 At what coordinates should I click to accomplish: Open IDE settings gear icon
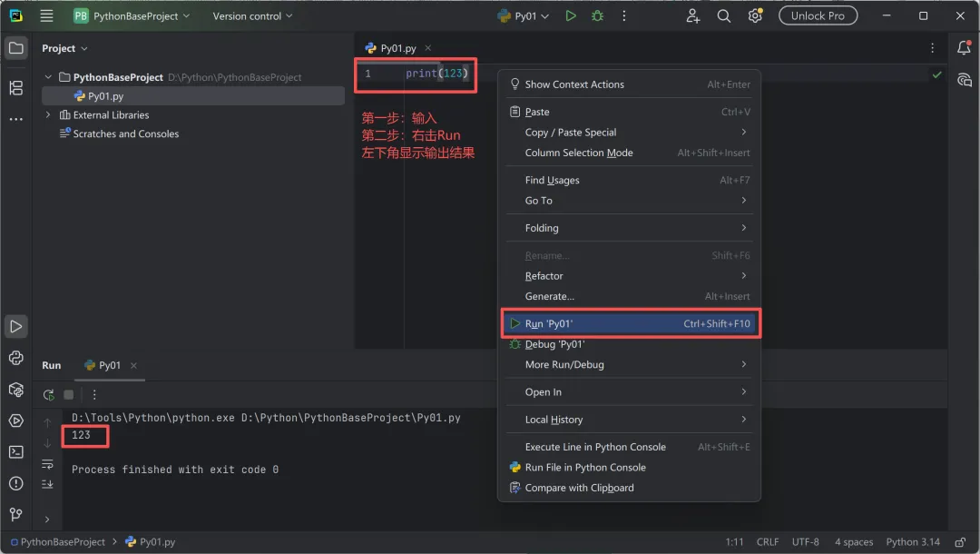[755, 15]
